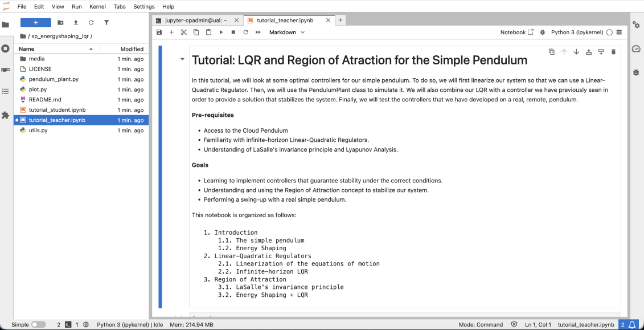Interrupt the kernel with the stop icon
Screen dimensions: 644x330
tap(233, 32)
